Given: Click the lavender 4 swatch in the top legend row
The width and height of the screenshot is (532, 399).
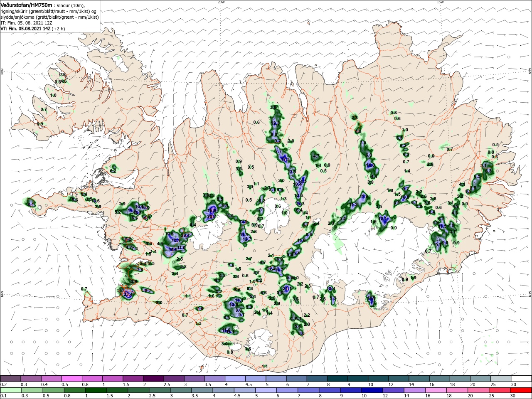Looking at the screenshot, I should pos(235,379).
